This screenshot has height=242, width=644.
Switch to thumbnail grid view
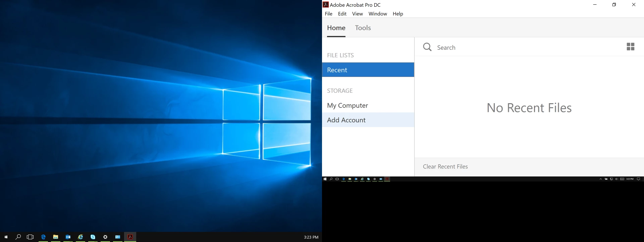(x=630, y=46)
